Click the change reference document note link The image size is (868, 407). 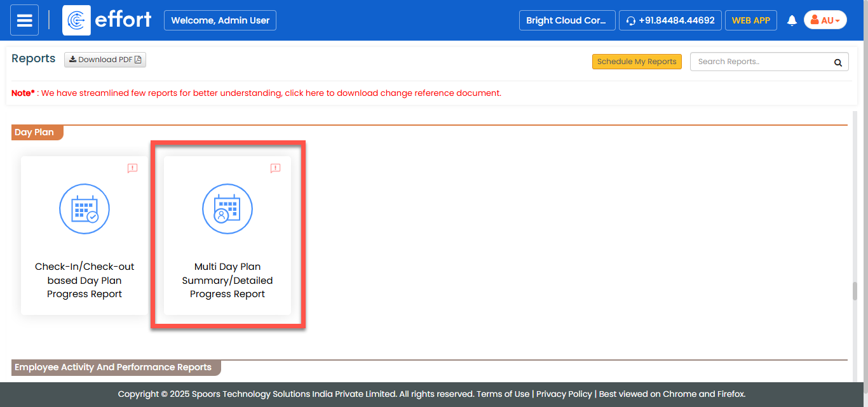[x=393, y=93]
